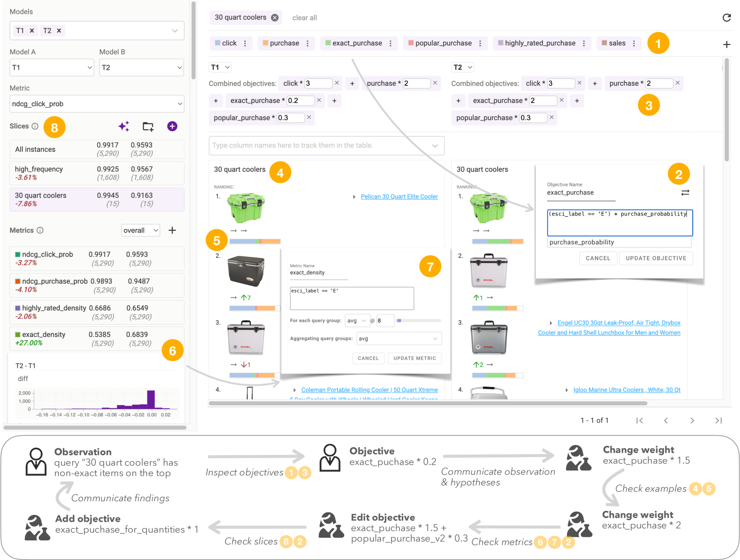Click the swap icon in objective editor
This screenshot has width=740, height=560.
coord(685,192)
